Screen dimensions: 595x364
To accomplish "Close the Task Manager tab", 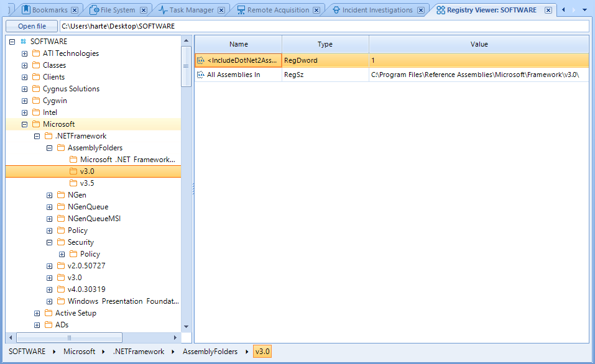I will click(221, 10).
